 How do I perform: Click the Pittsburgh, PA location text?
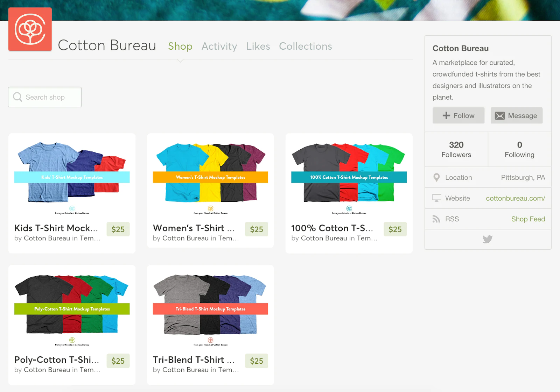[x=523, y=177]
